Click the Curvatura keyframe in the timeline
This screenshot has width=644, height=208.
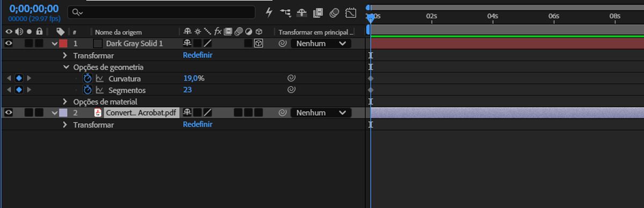tap(371, 78)
